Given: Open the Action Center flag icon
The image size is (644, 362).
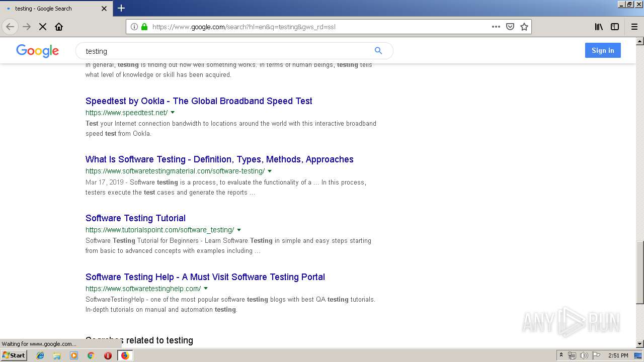Looking at the screenshot, I should (x=596, y=355).
